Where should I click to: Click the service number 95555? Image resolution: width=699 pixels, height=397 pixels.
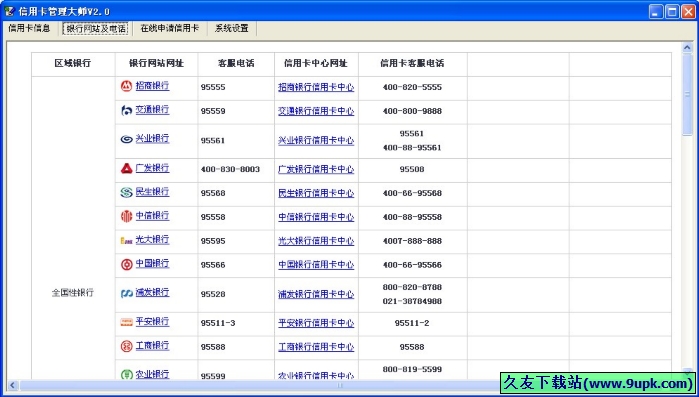[x=213, y=88]
